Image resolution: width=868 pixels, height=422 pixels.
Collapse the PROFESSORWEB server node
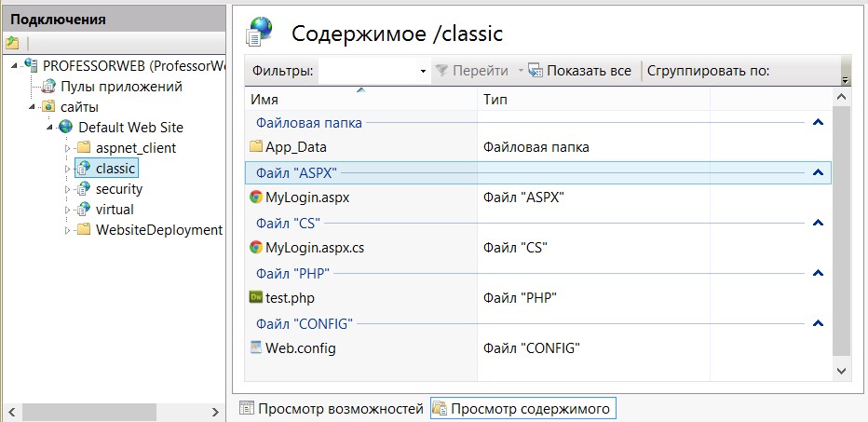(x=14, y=66)
